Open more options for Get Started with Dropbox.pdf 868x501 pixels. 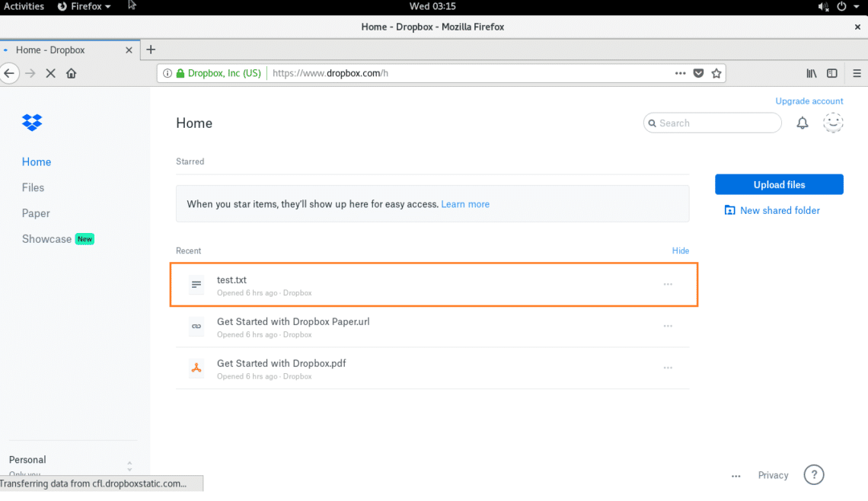click(668, 368)
